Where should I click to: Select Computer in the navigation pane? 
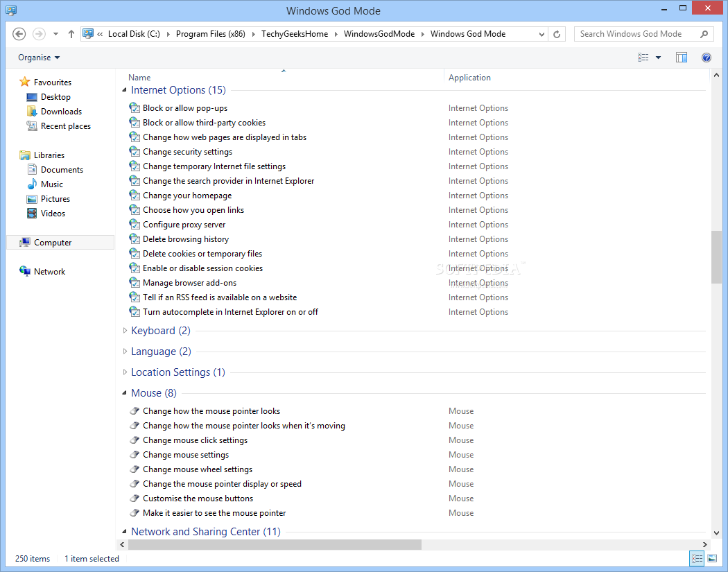(x=60, y=243)
